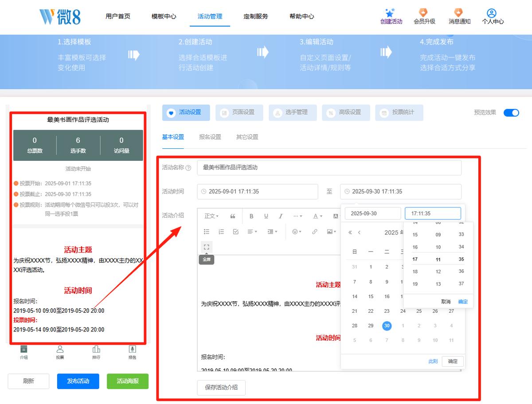Click the green 活动海报 button
Viewport: 532px width, 404px height.
pyautogui.click(x=128, y=381)
